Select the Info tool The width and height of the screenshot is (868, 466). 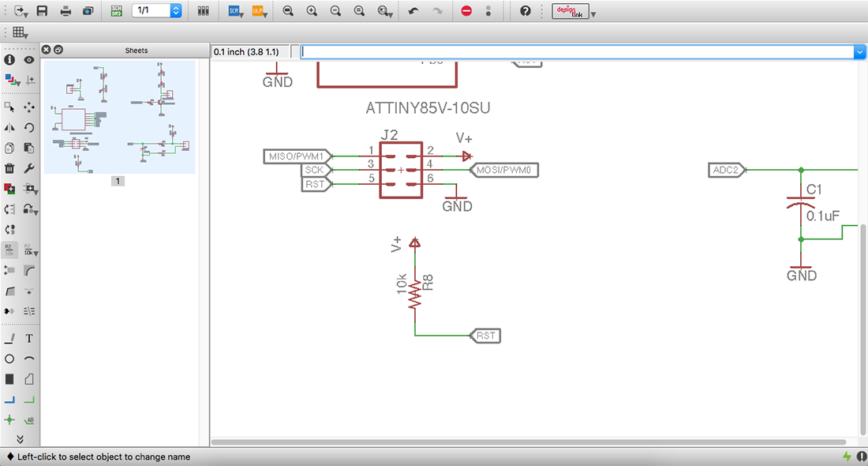tap(9, 60)
